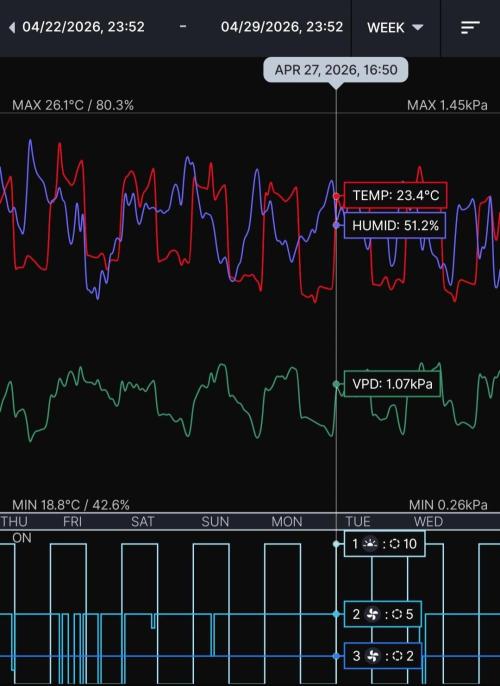
Task: Select the THU day label
Action: pyautogui.click(x=14, y=522)
